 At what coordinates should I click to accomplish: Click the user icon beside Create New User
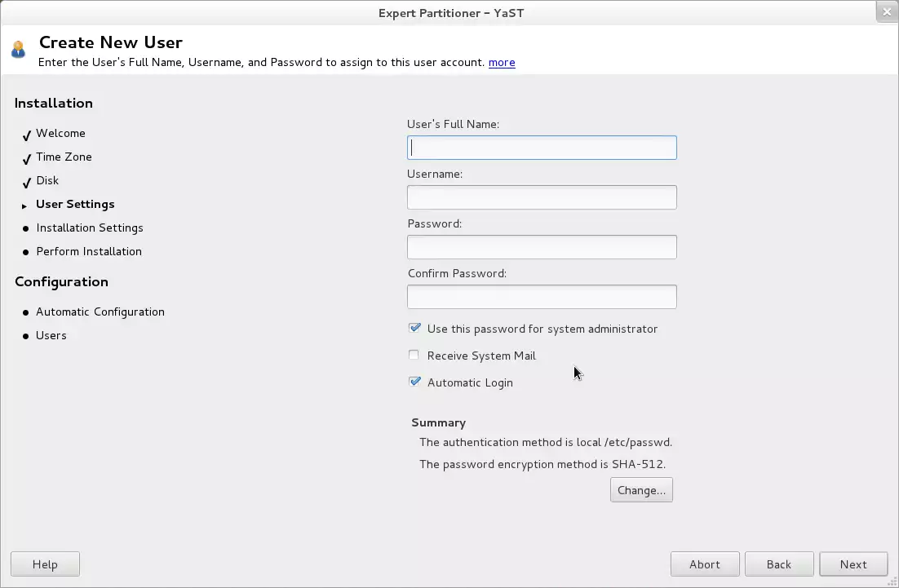(x=18, y=50)
